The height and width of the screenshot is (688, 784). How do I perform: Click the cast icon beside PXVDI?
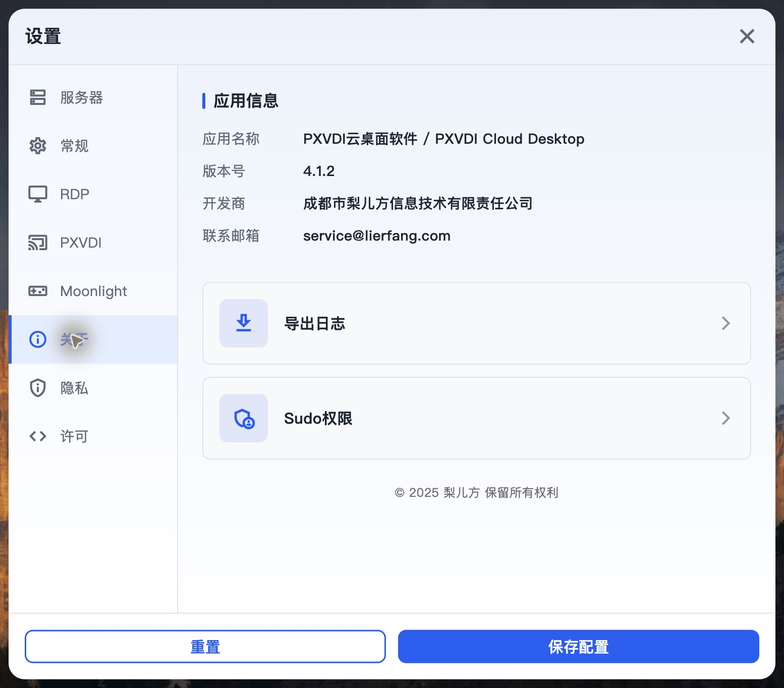point(38,243)
